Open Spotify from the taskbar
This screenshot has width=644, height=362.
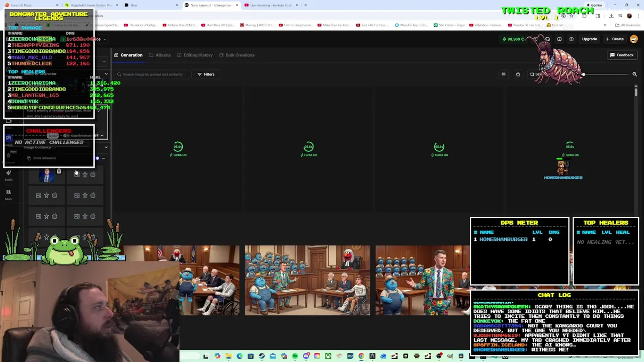[295, 356]
